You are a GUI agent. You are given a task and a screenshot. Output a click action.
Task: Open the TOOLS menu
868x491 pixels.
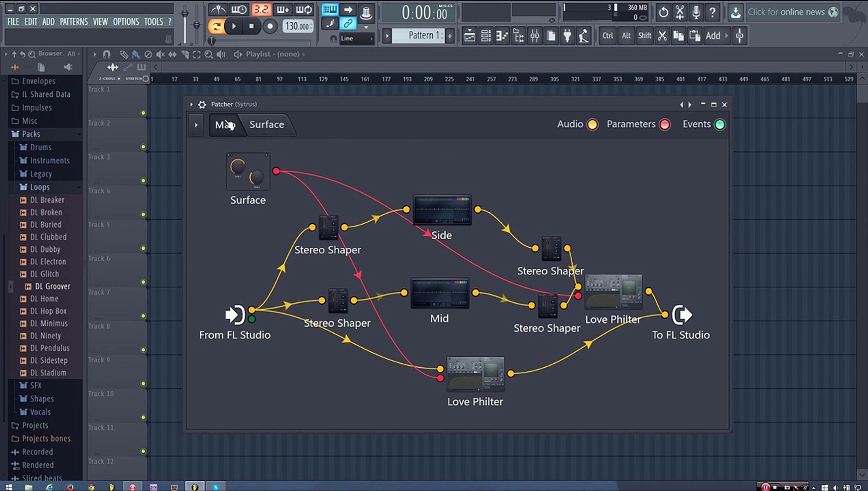point(153,22)
